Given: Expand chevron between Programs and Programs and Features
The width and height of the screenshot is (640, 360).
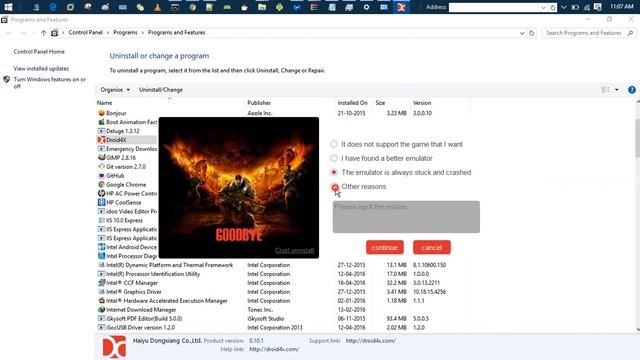Looking at the screenshot, I should (x=142, y=33).
